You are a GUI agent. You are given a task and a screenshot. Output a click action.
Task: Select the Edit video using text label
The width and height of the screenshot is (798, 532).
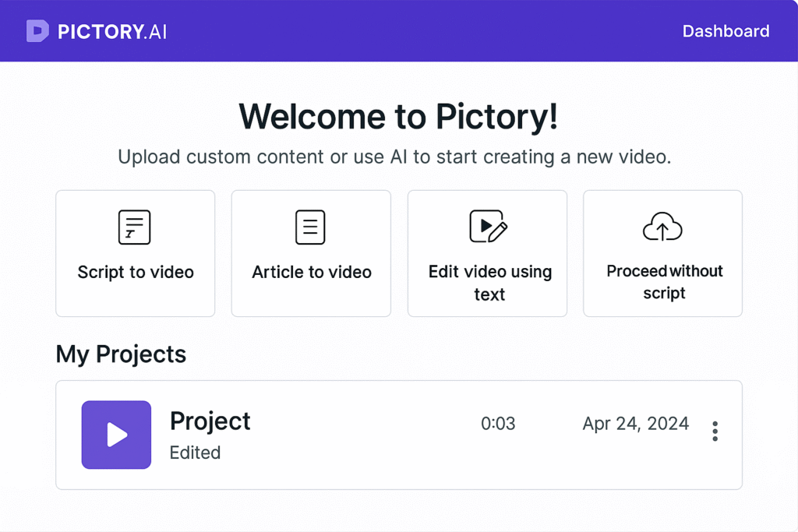489,283
